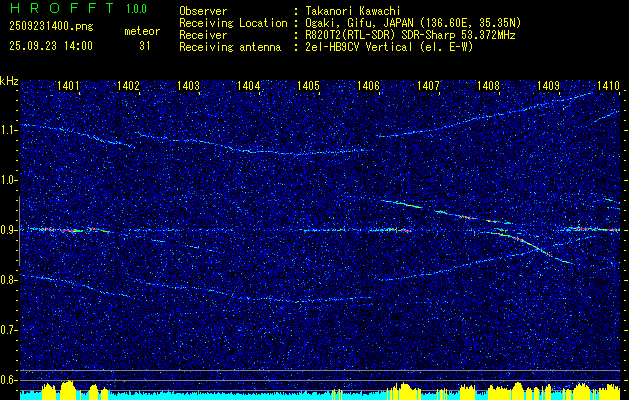Click the observer name Takanori Kawachi
The width and height of the screenshot is (629, 400).
pos(353,11)
